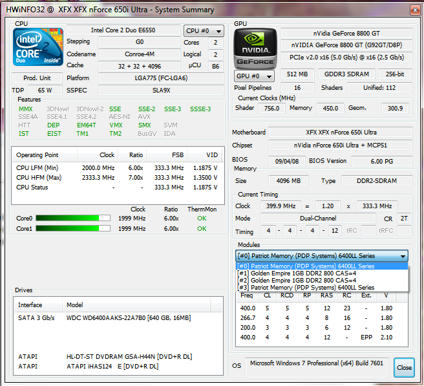Select module #1 Golden Empire 1GB DDR2
The width and height of the screenshot is (424, 386).
[x=322, y=273]
